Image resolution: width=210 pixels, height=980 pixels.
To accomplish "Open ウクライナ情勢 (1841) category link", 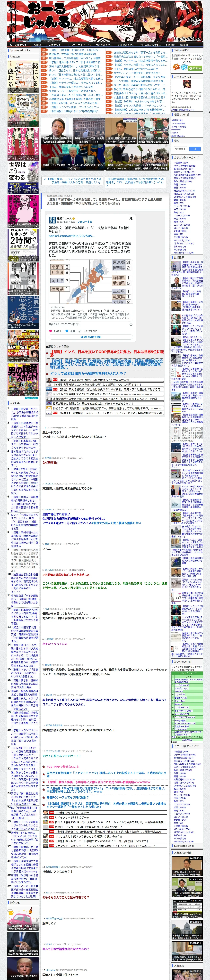I will (185, 166).
